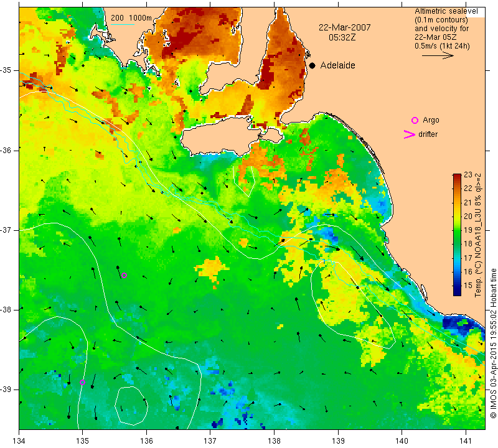Click the 136 longitude axis label
This screenshot has width=498, height=448.
[x=146, y=441]
